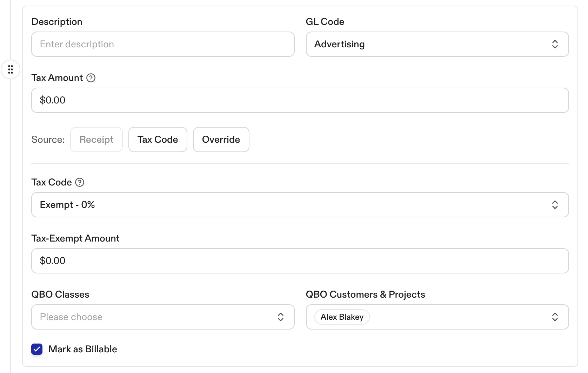Viewport: 588px width, 373px height.
Task: Focus the Enter description input field
Action: (163, 44)
